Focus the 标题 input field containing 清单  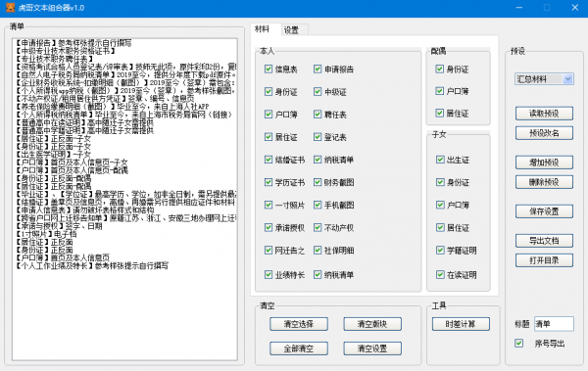(x=554, y=324)
